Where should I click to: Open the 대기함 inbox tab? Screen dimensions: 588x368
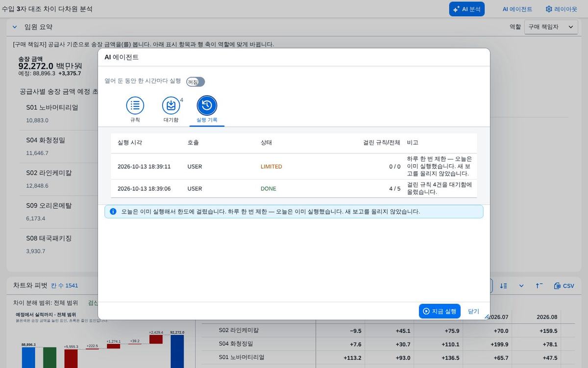[171, 110]
